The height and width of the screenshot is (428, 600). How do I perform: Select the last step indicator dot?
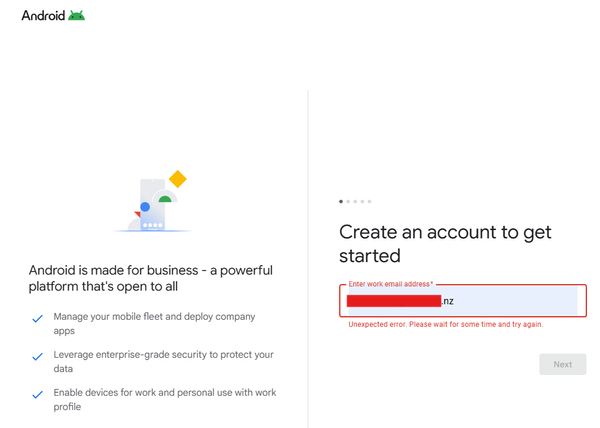point(370,202)
